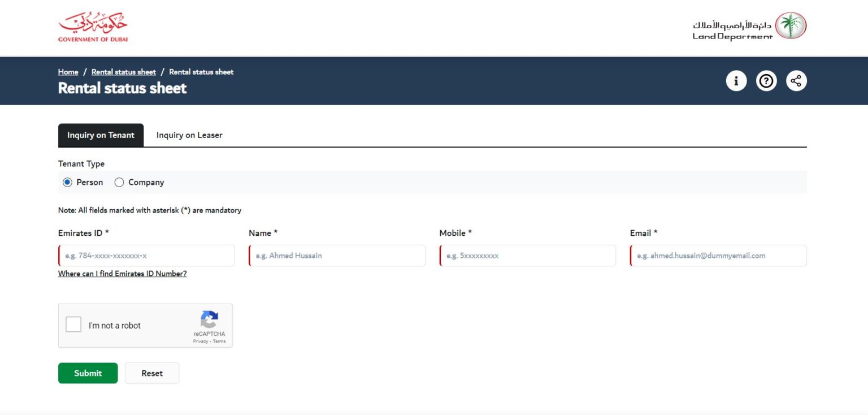Click the information (i) icon in header
Viewport: 868px width, 415px height.
[x=736, y=81]
